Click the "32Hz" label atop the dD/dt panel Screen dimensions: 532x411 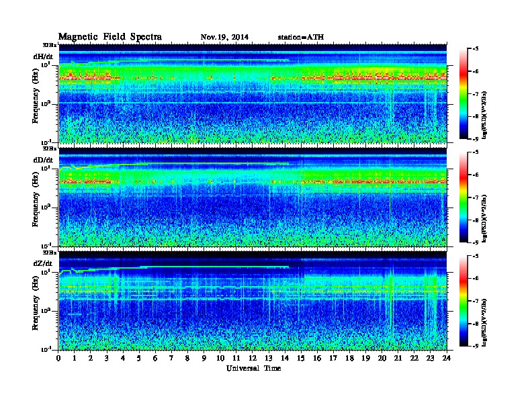(x=50, y=148)
